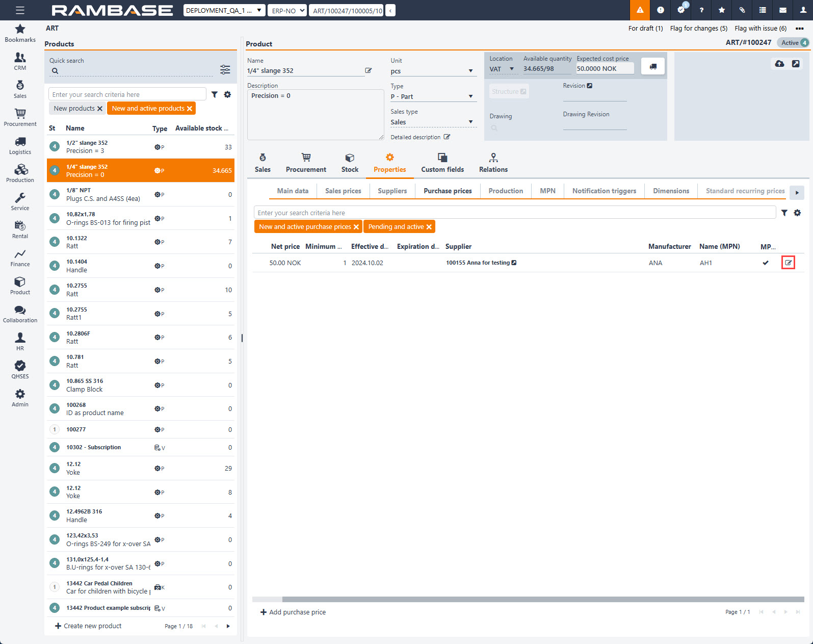Remove the 'Pending and active' filter chip
Image resolution: width=813 pixels, height=644 pixels.
(429, 227)
